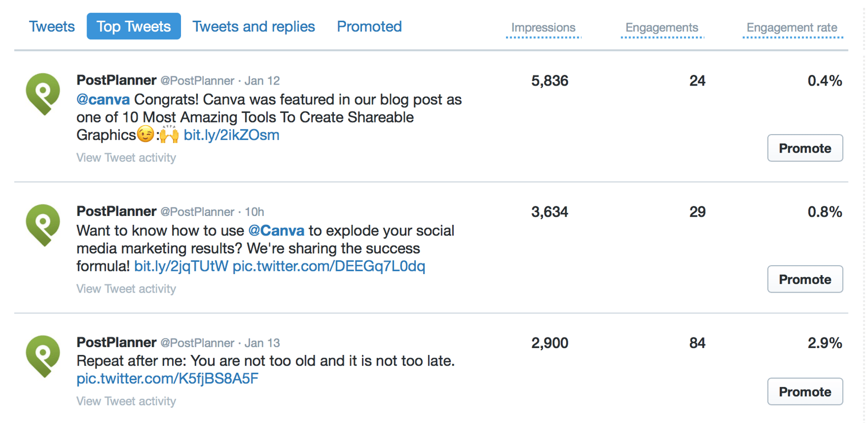868x423 pixels.
Task: Switch to the Promoted tab
Action: coord(369,26)
